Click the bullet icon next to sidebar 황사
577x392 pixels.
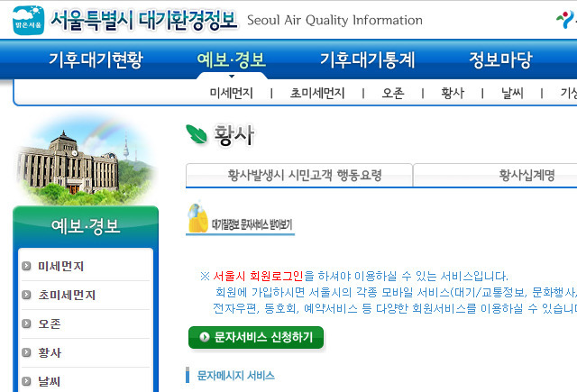click(x=26, y=352)
